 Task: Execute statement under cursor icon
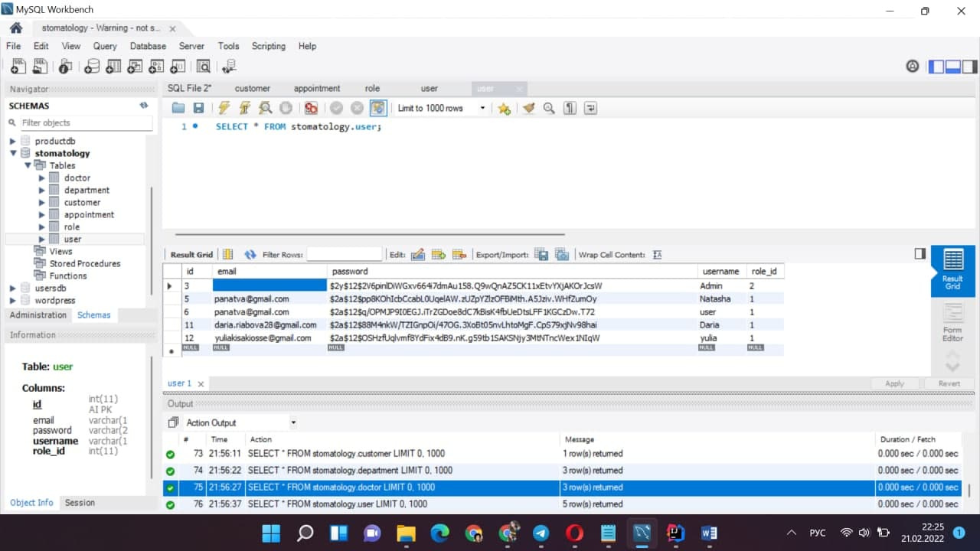click(x=244, y=108)
